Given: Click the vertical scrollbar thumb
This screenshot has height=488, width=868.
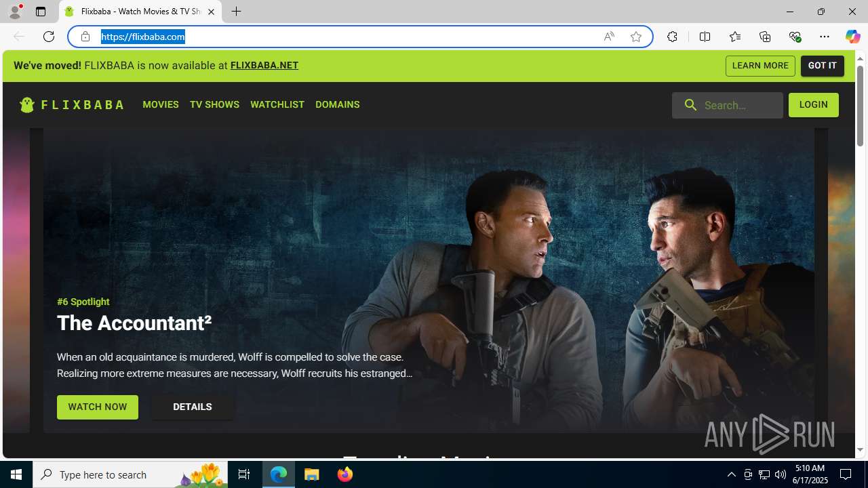Looking at the screenshot, I should 860,106.
